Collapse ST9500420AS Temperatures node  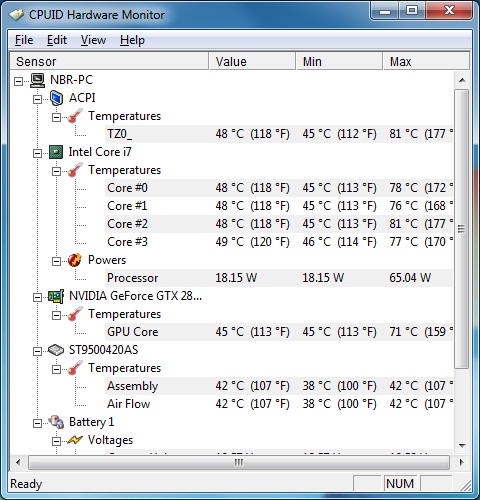[x=57, y=370]
